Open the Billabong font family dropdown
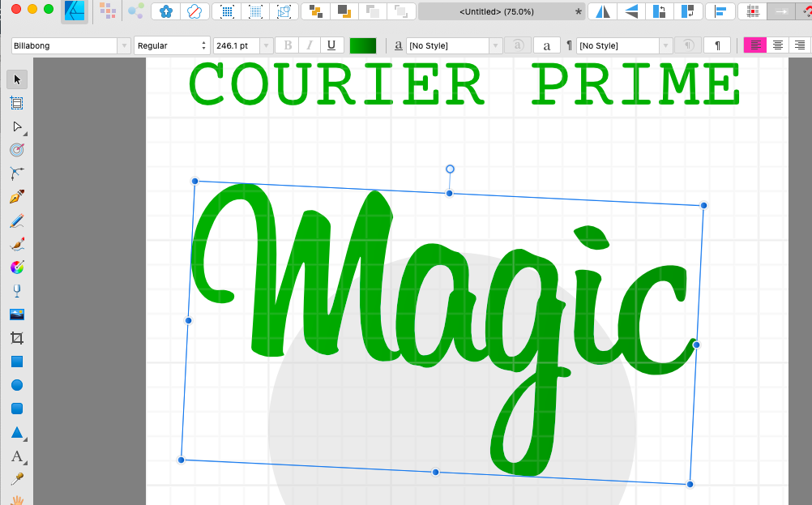Viewport: 812px width, 505px height. point(124,45)
